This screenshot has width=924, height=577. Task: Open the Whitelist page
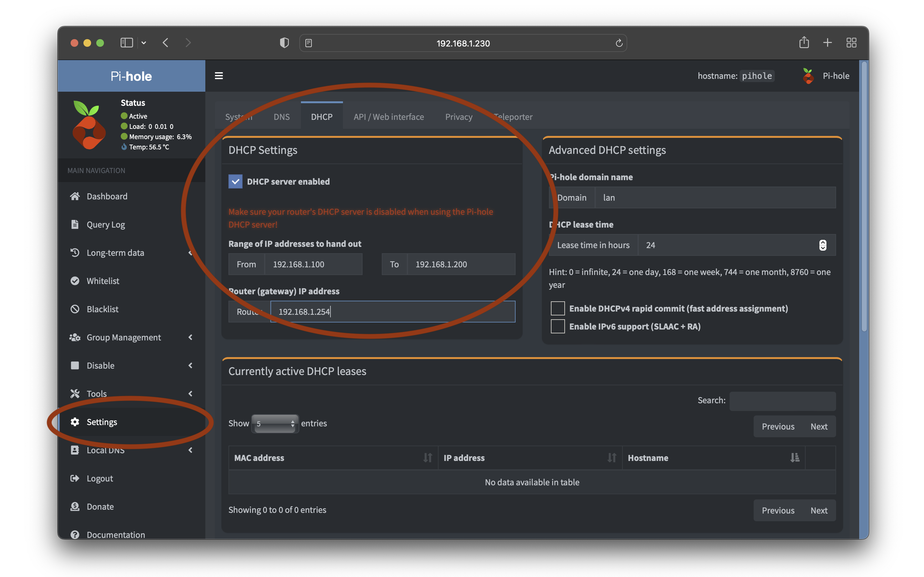pyautogui.click(x=103, y=281)
